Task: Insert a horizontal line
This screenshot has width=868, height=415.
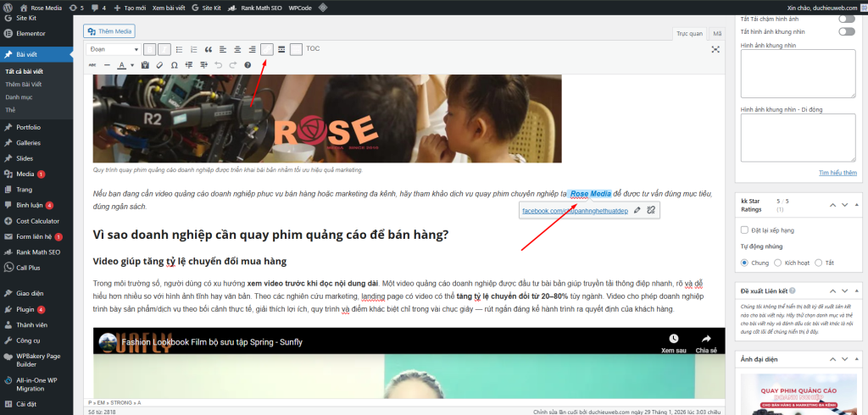Action: click(x=107, y=64)
